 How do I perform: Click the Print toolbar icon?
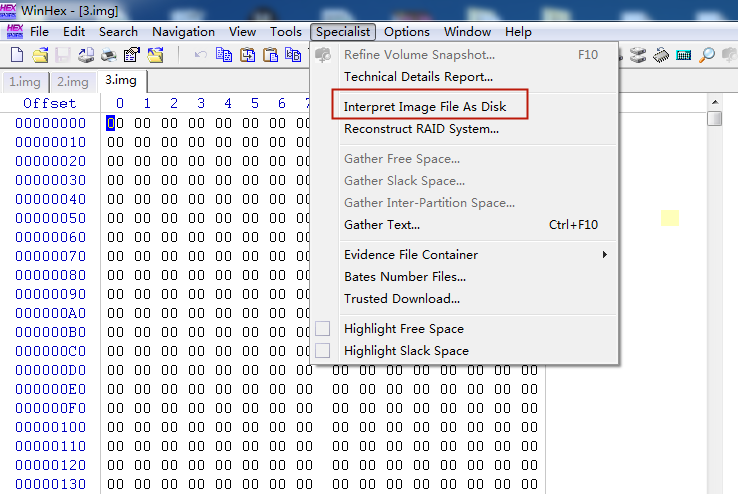[x=109, y=55]
